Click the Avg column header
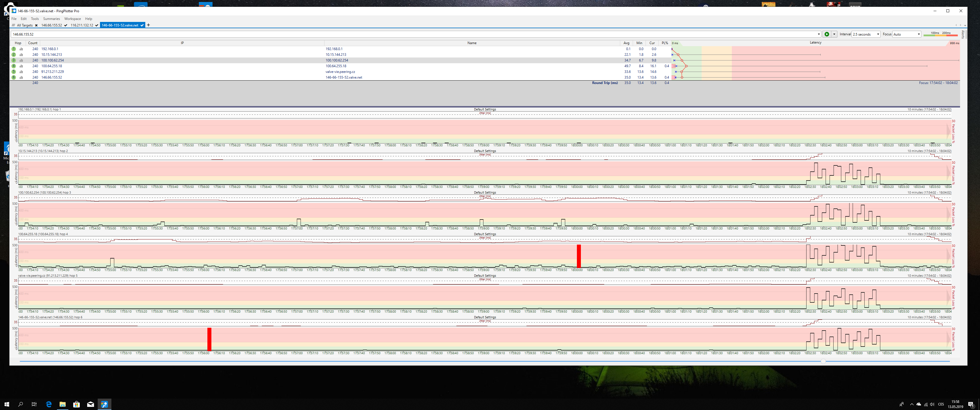The height and width of the screenshot is (410, 980). [x=626, y=43]
